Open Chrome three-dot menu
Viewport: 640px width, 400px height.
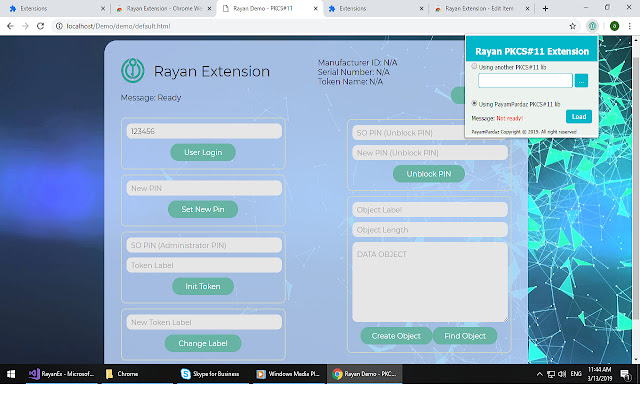click(x=630, y=26)
